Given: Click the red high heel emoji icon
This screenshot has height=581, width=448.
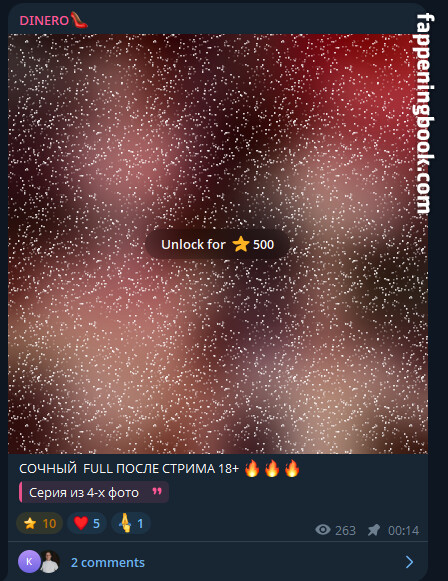Looking at the screenshot, I should [79, 20].
